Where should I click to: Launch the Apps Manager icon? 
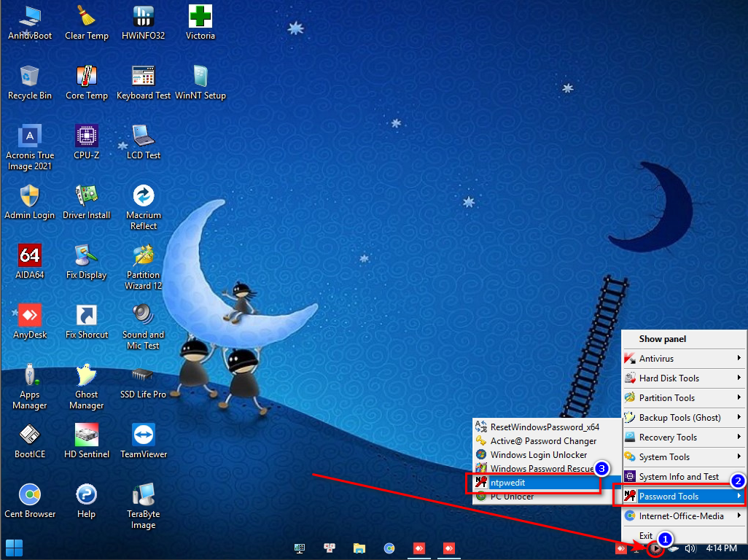pos(30,387)
